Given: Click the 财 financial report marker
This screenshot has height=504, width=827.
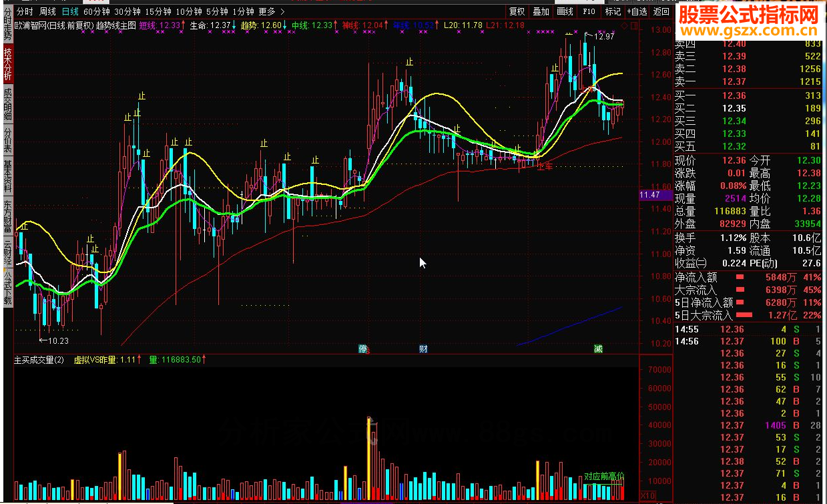Looking at the screenshot, I should [423, 349].
